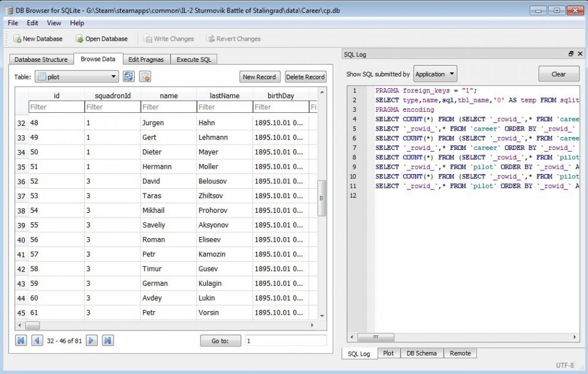Close the SQL Log panel
Viewport: 588px width, 374px height.
[579, 54]
